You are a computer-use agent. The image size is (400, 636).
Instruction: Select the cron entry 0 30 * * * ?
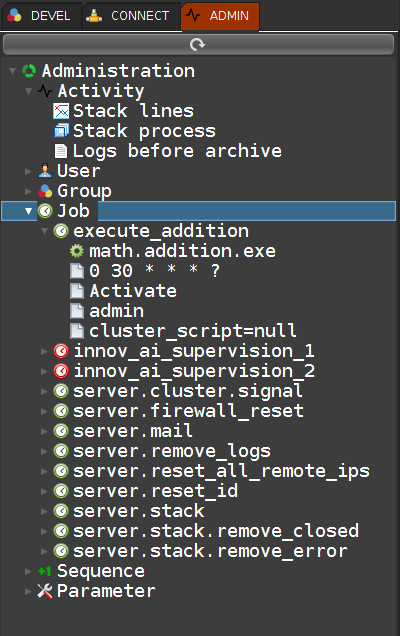(x=155, y=271)
